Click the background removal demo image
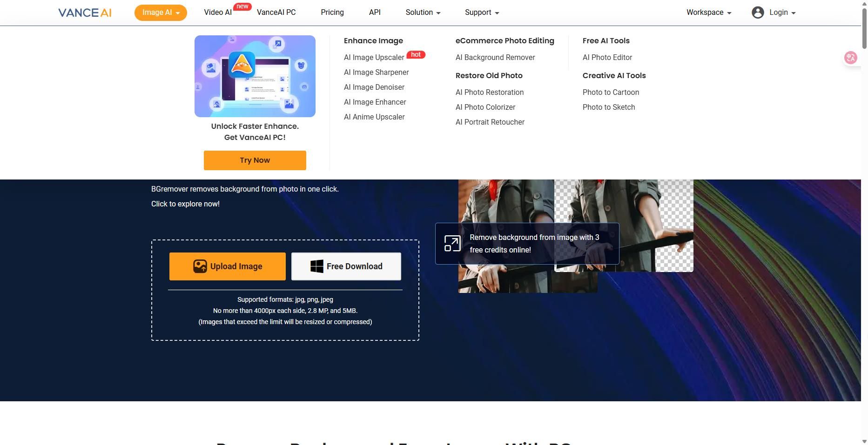The image size is (868, 445). tap(576, 236)
